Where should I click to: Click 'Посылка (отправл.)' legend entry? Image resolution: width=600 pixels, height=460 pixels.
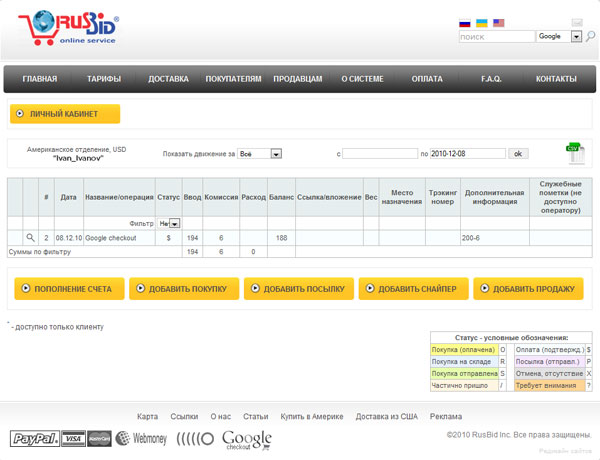coord(549,362)
